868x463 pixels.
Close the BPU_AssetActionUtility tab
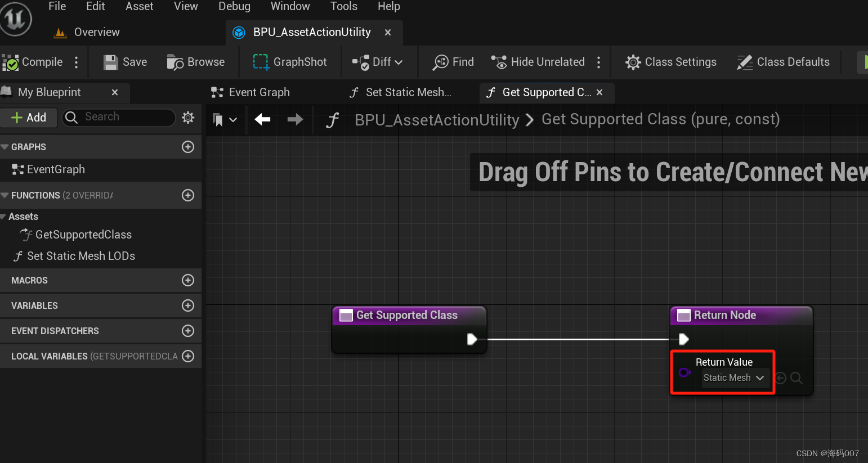point(388,33)
